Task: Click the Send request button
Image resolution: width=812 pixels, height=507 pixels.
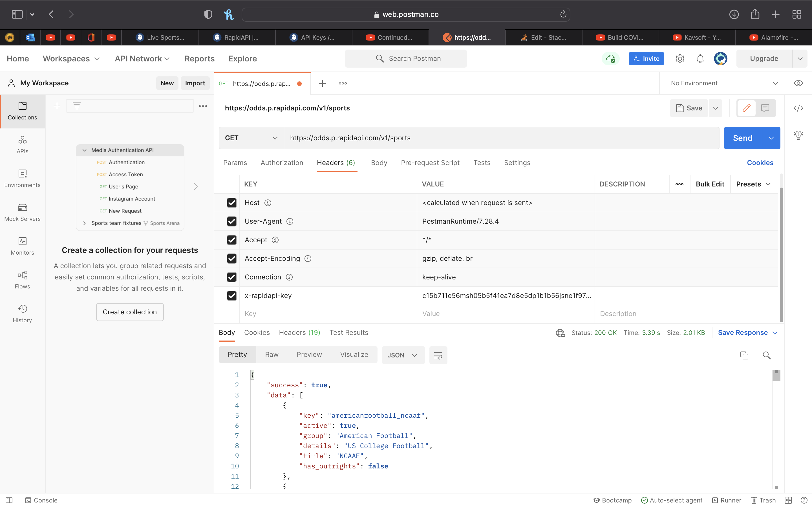Action: (742, 138)
